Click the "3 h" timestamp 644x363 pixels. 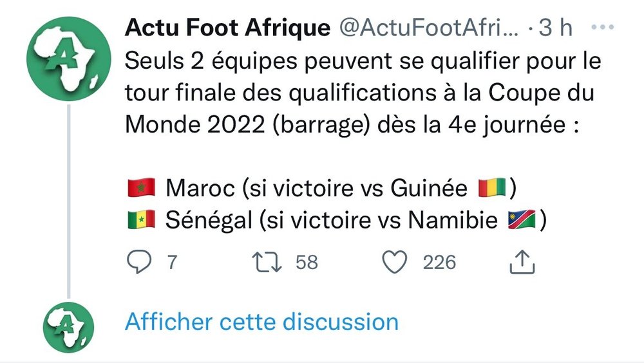pyautogui.click(x=556, y=28)
